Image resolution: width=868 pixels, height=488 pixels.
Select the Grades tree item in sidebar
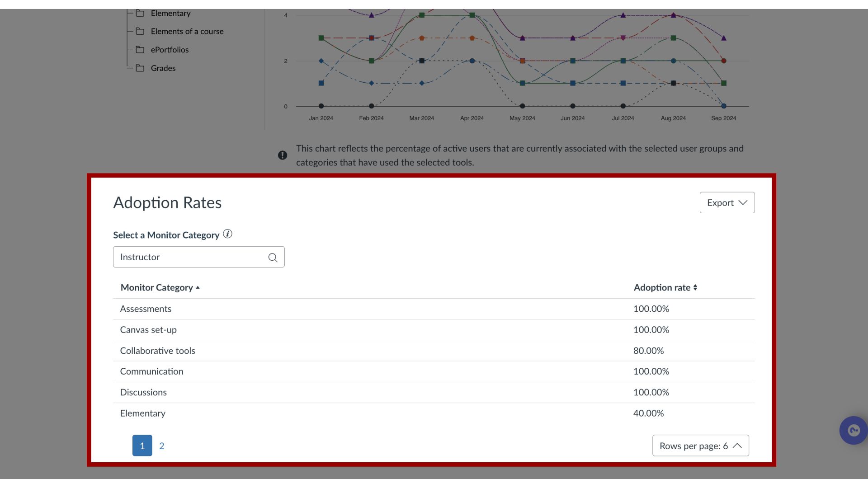point(163,67)
